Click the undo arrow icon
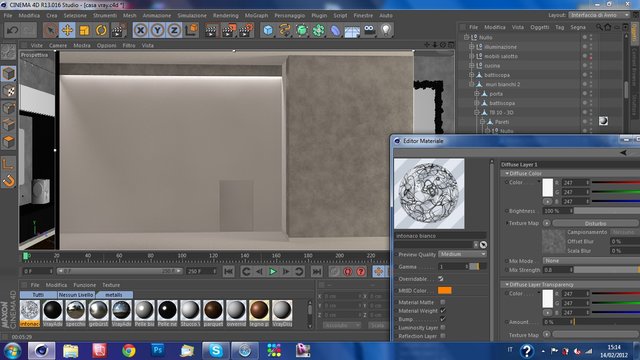Viewport: 640px width, 360px height. coord(13,30)
